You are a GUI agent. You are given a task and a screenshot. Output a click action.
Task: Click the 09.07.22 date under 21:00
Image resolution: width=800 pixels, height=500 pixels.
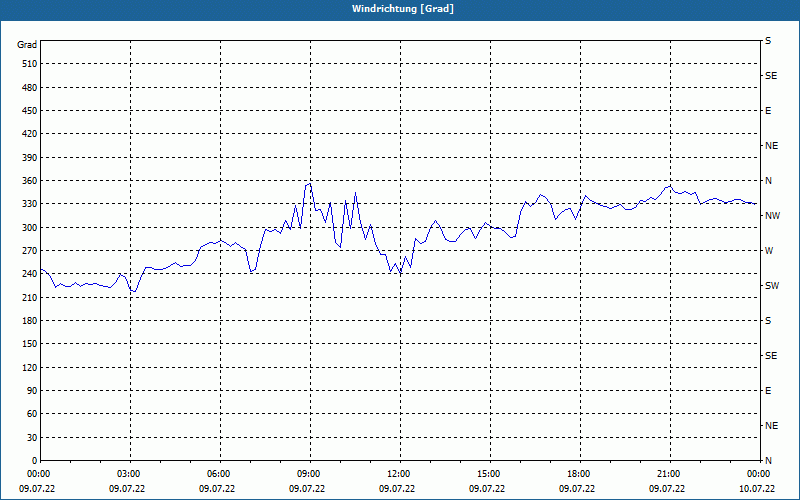coord(666,488)
